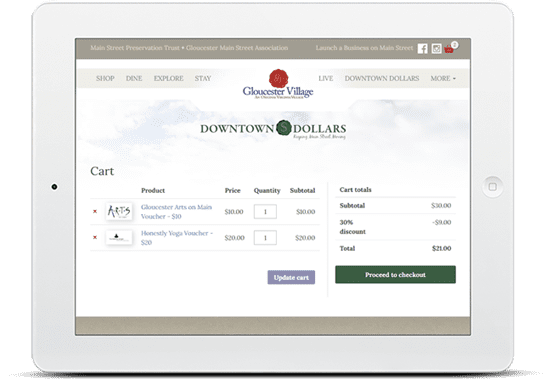Click the Product column header
This screenshot has width=552, height=380.
click(153, 191)
